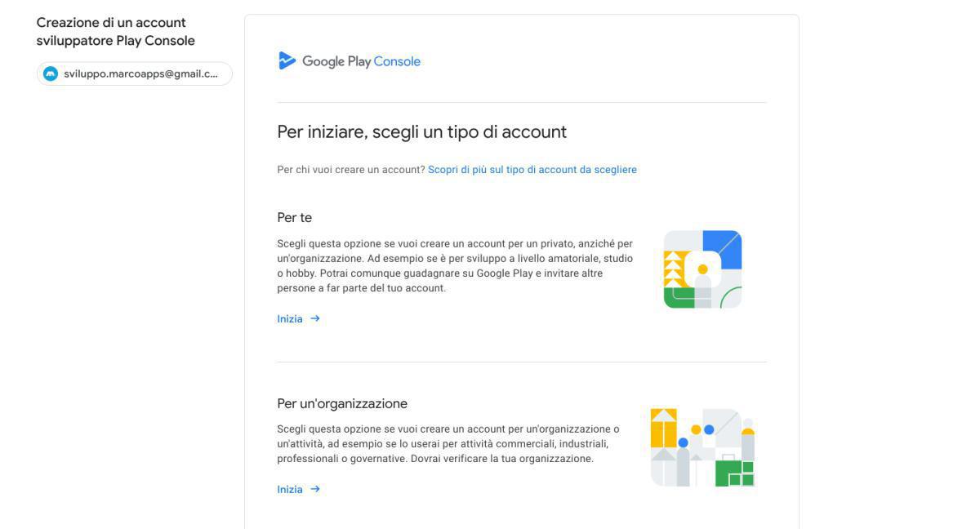This screenshot has height=529, width=980.
Task: Click the organization option description paragraph
Action: pyautogui.click(x=448, y=444)
